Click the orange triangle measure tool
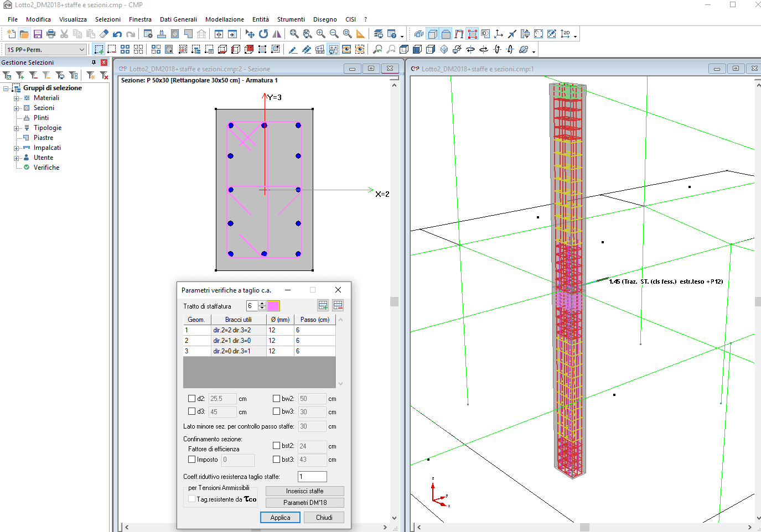761x532 pixels. (361, 34)
